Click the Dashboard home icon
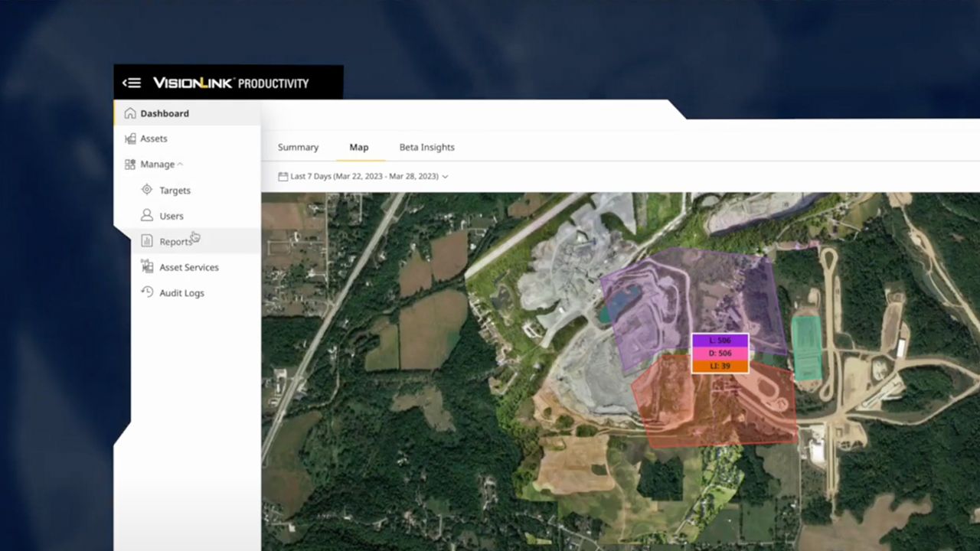 tap(130, 113)
